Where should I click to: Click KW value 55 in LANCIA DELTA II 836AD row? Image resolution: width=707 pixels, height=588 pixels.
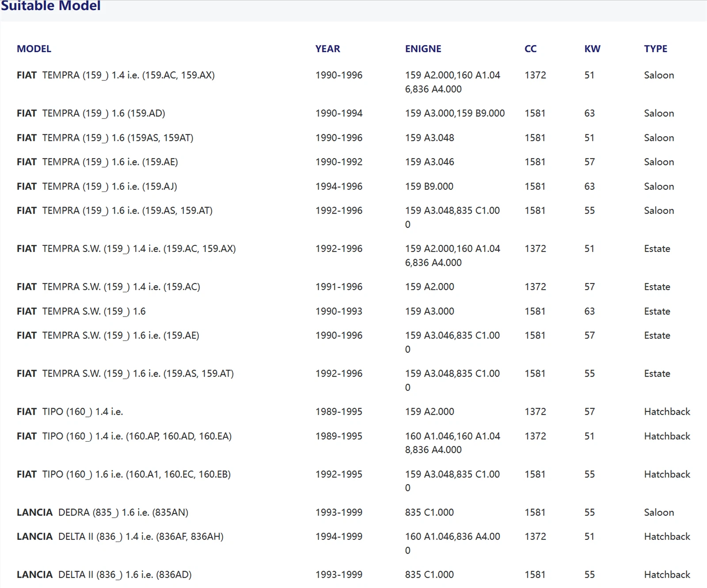click(589, 575)
